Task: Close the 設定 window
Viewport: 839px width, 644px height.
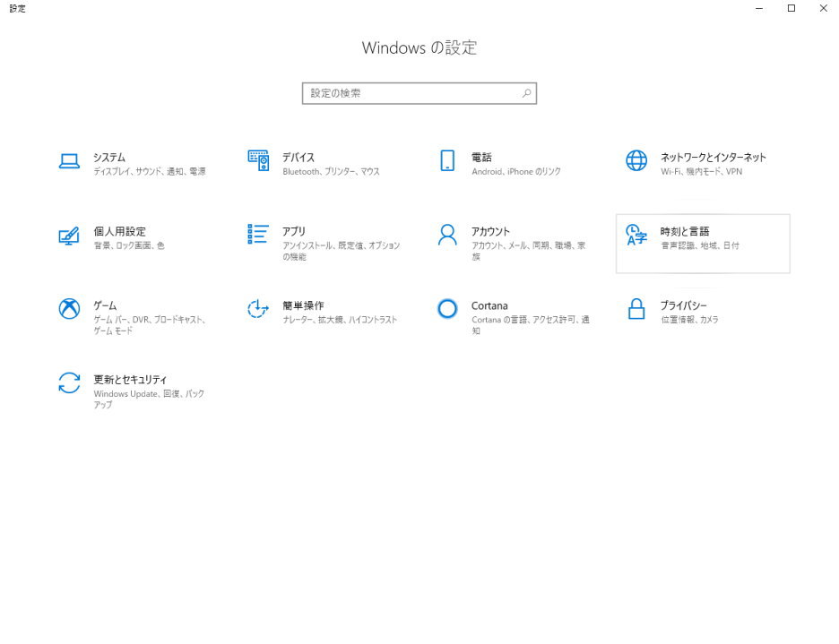Action: 824,8
